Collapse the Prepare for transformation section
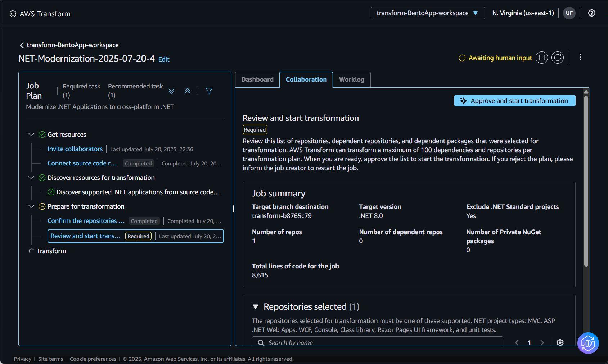This screenshot has width=608, height=364. (31, 206)
